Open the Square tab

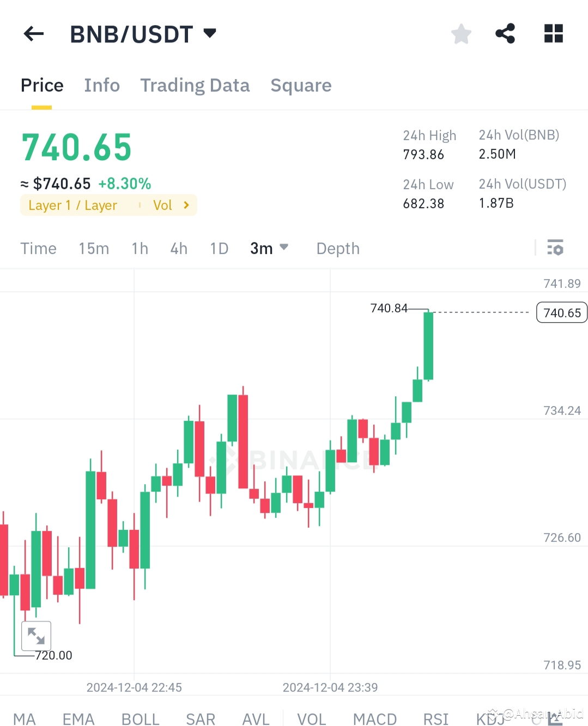click(301, 85)
